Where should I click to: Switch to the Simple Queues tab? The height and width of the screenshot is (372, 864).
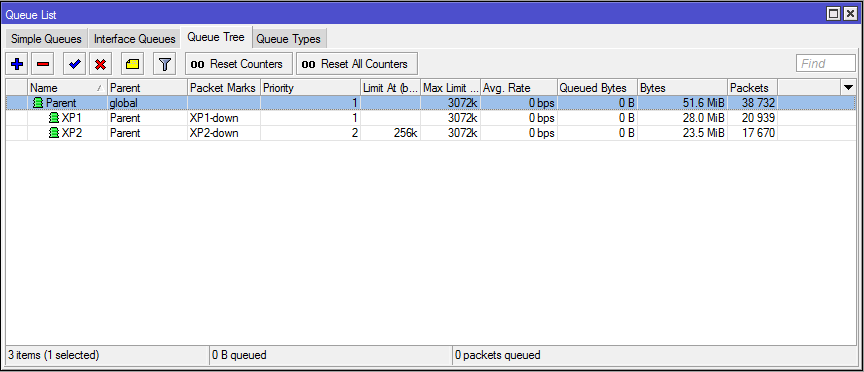coord(46,39)
